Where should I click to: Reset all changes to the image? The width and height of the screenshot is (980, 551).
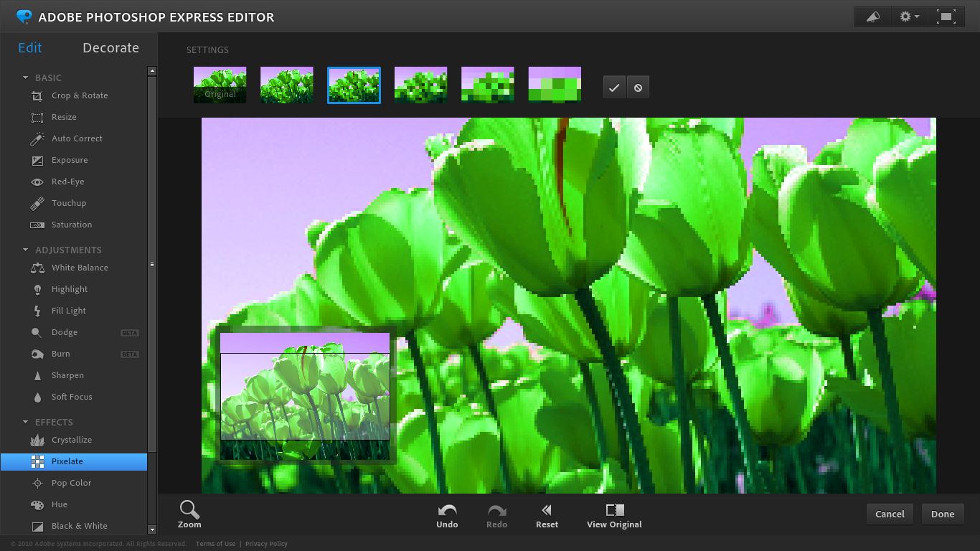(547, 514)
